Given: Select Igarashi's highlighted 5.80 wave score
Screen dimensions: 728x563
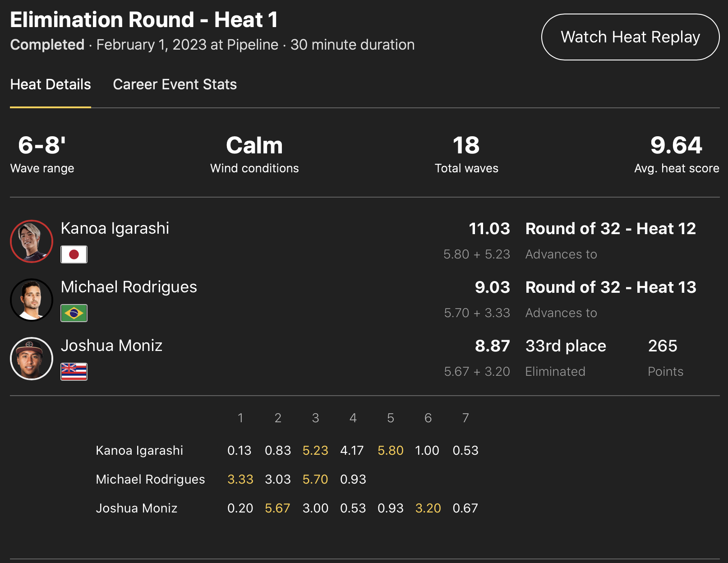Looking at the screenshot, I should coord(390,450).
